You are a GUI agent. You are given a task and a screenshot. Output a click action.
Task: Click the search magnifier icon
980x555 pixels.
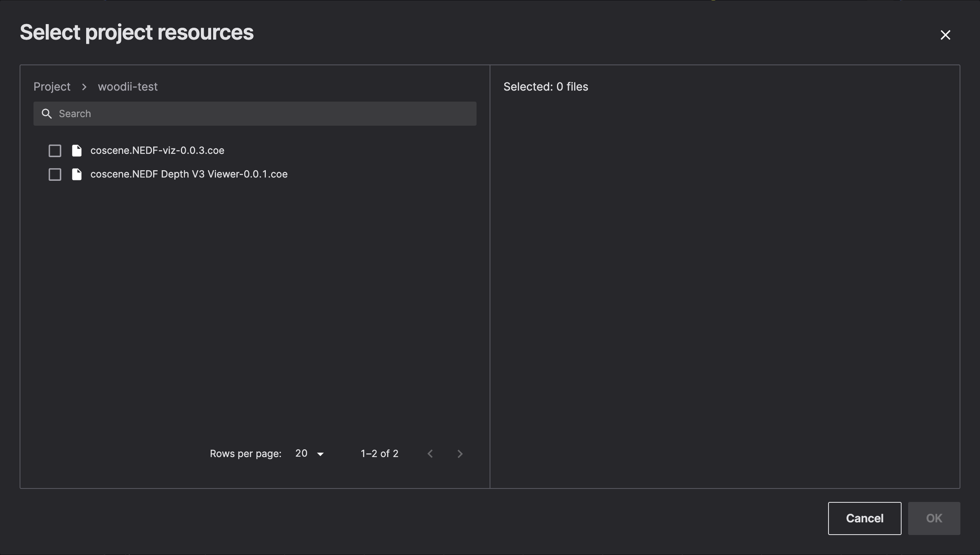(x=47, y=113)
